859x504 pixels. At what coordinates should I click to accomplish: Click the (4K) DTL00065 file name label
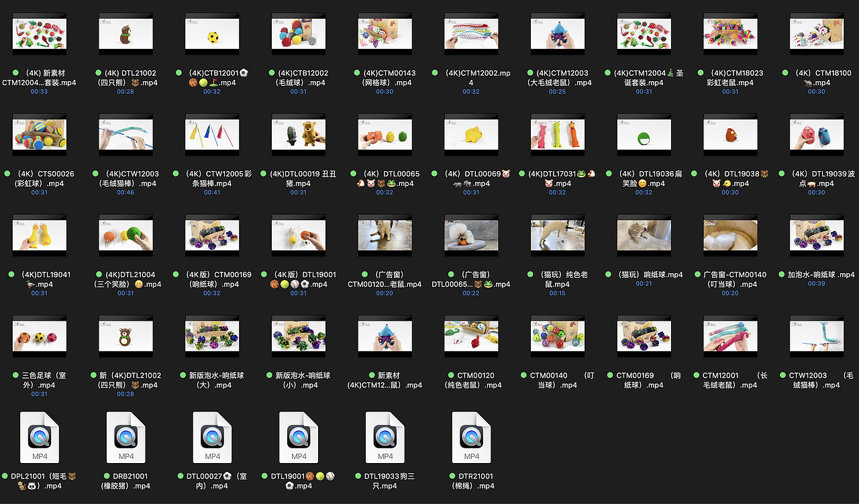(385, 179)
